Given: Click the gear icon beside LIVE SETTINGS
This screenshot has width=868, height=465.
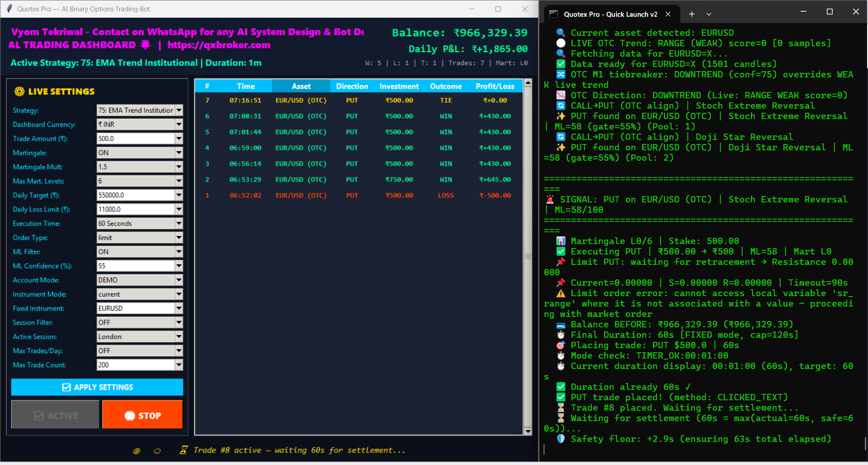Looking at the screenshot, I should click(x=19, y=91).
